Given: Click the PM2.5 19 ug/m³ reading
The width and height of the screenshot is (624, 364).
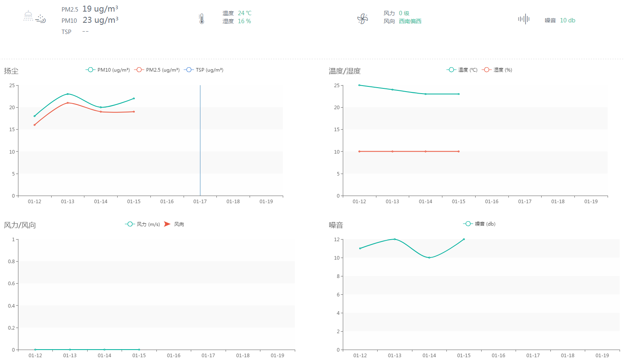Looking at the screenshot, I should coord(90,9).
